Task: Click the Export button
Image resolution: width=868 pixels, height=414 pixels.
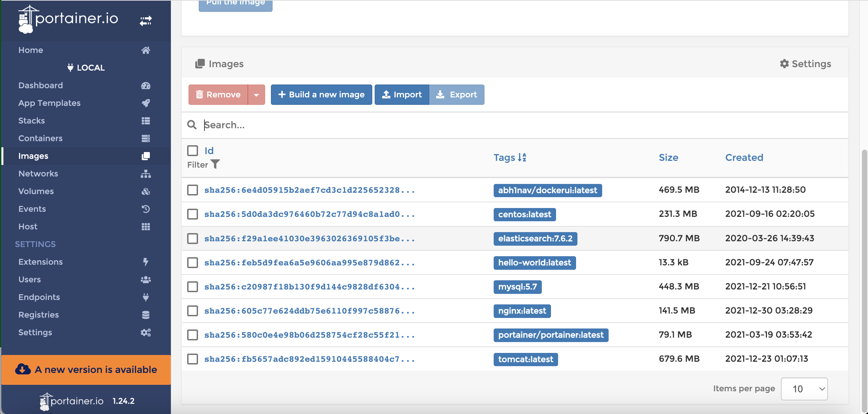Action: (456, 94)
